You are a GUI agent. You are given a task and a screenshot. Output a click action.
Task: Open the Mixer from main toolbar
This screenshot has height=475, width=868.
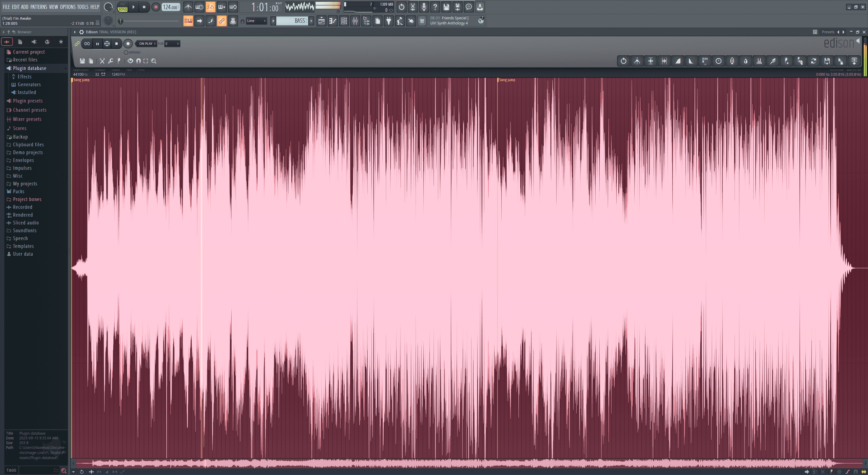[355, 21]
